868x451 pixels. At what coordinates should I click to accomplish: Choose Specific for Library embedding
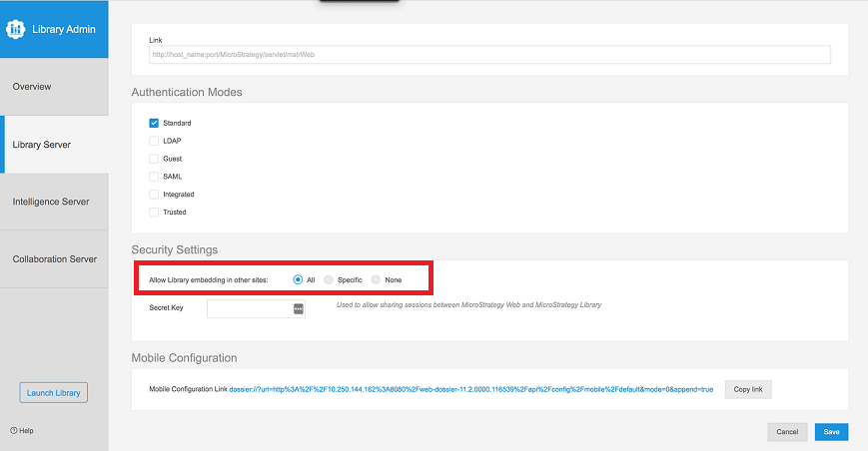pyautogui.click(x=329, y=279)
